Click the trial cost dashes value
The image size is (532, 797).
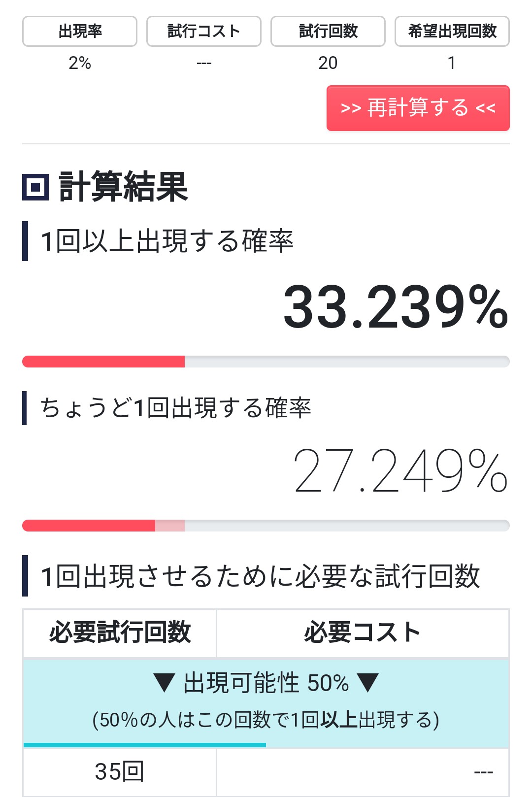coord(204,63)
